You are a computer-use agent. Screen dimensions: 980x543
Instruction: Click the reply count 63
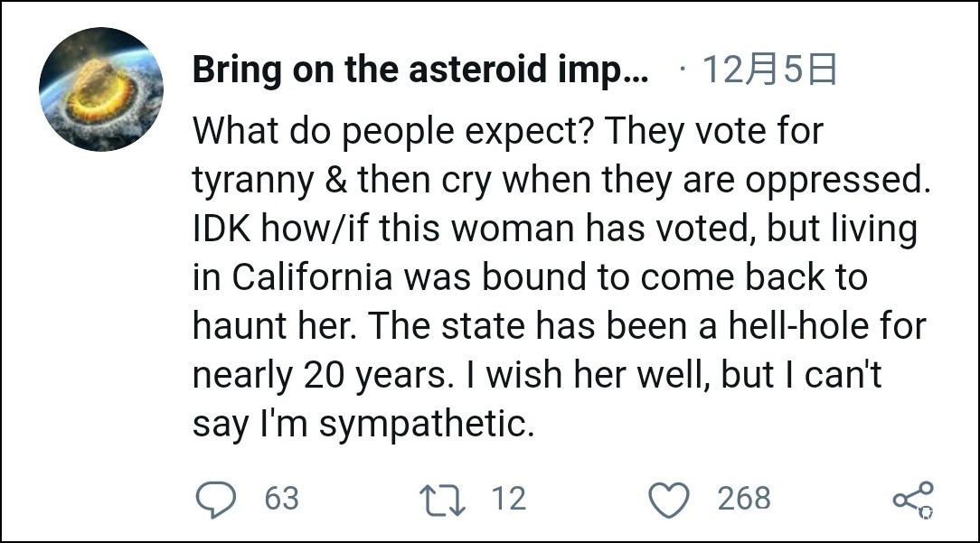(x=281, y=499)
